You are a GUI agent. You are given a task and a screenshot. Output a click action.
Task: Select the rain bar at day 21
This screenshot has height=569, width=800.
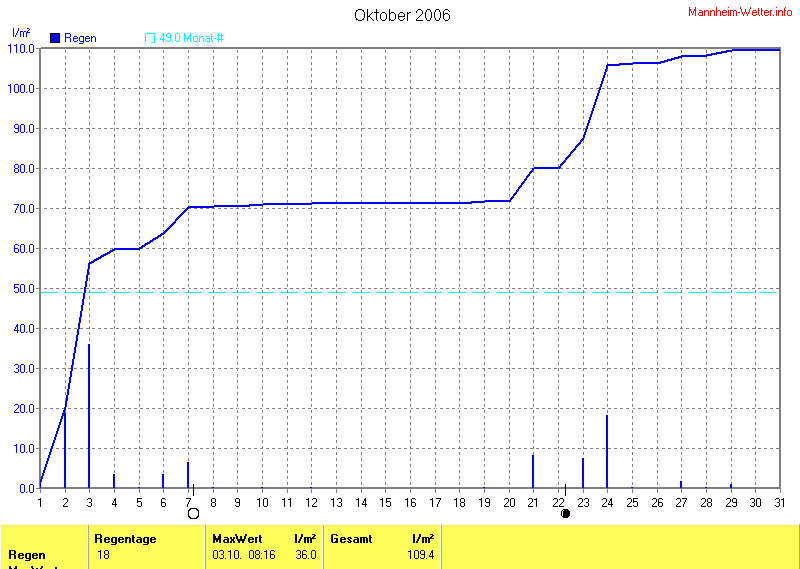pyautogui.click(x=533, y=471)
